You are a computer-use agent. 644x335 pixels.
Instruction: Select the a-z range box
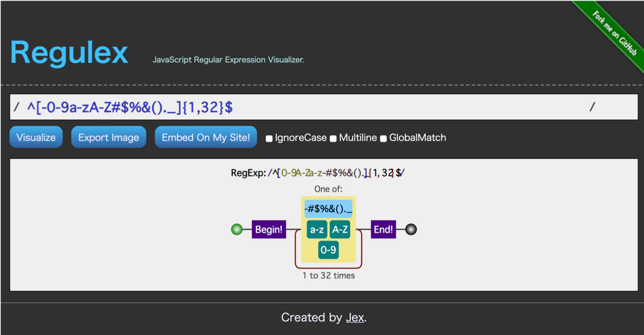tap(316, 229)
